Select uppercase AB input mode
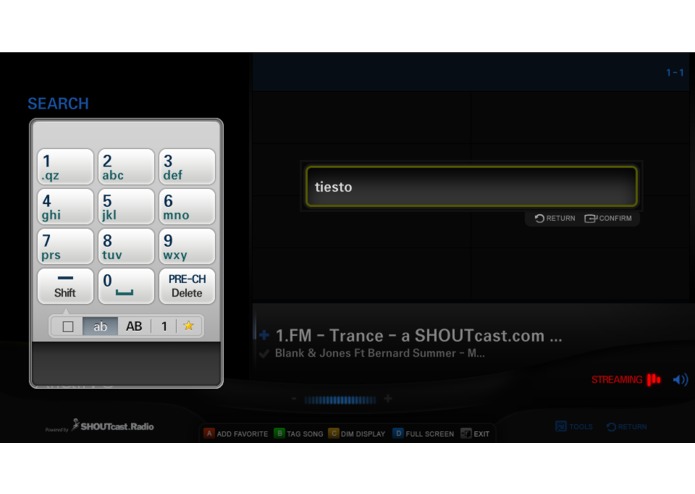 tap(134, 327)
